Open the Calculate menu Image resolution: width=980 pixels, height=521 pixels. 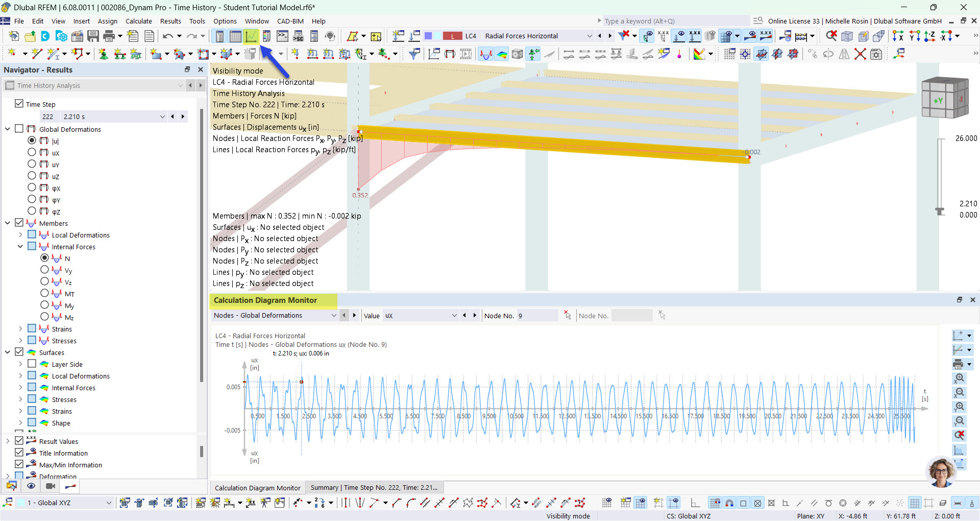[x=138, y=21]
